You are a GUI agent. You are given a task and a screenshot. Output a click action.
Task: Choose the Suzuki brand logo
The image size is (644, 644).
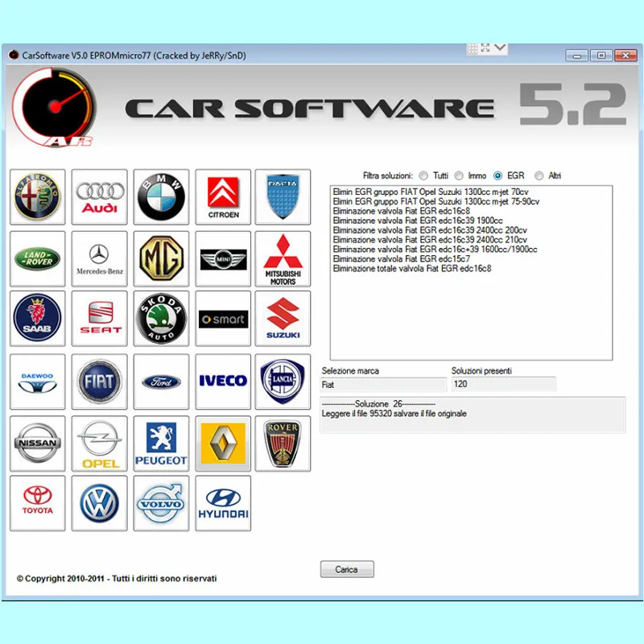coord(283,318)
